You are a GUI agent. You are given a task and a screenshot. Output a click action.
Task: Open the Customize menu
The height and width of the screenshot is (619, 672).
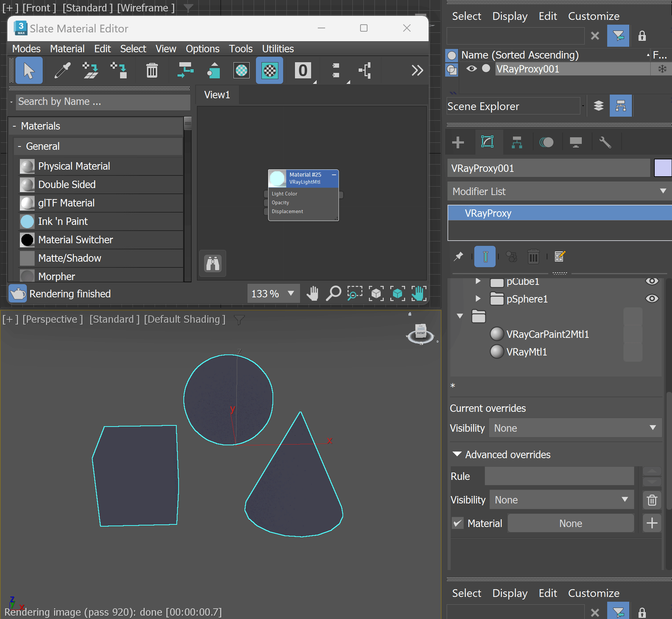click(x=593, y=16)
